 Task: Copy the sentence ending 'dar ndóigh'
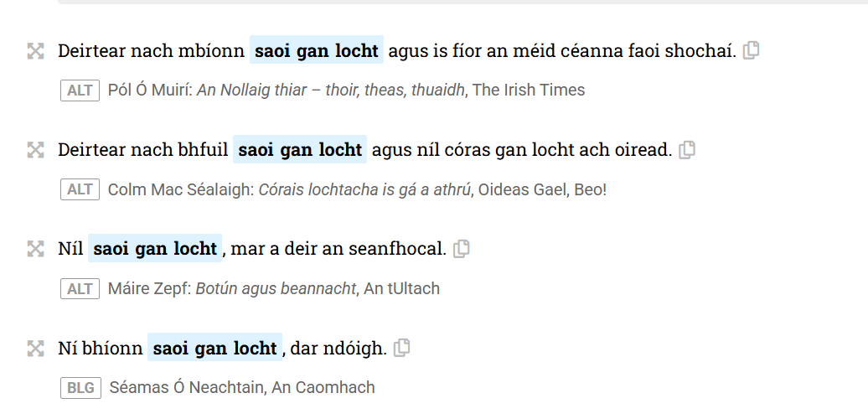[x=402, y=348]
